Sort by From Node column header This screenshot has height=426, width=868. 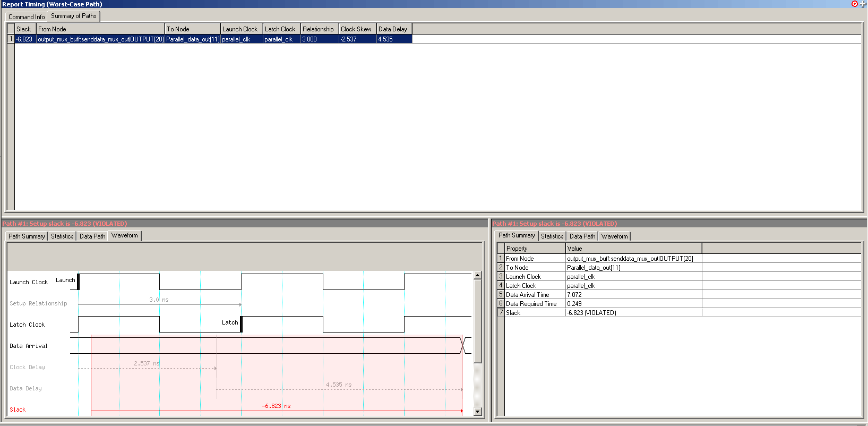100,29
